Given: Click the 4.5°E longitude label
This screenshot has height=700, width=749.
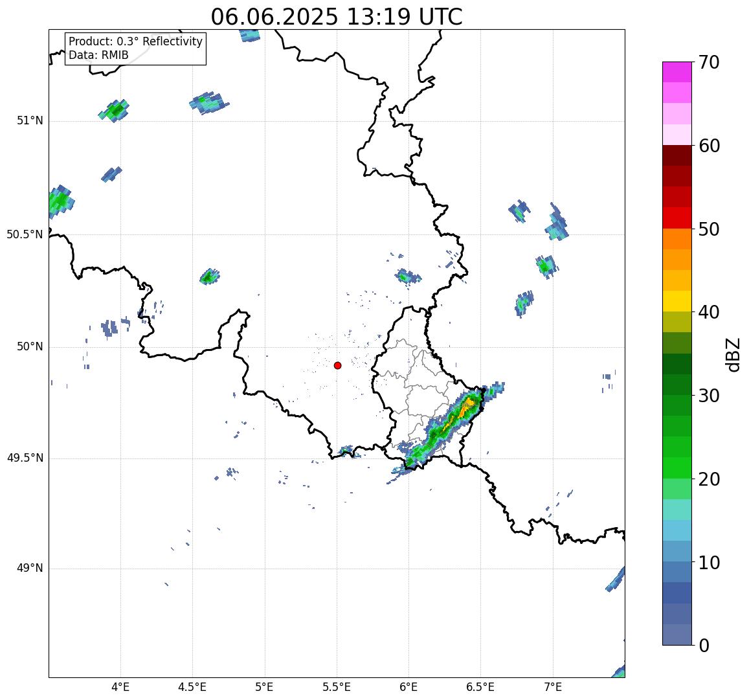Looking at the screenshot, I should point(192,688).
